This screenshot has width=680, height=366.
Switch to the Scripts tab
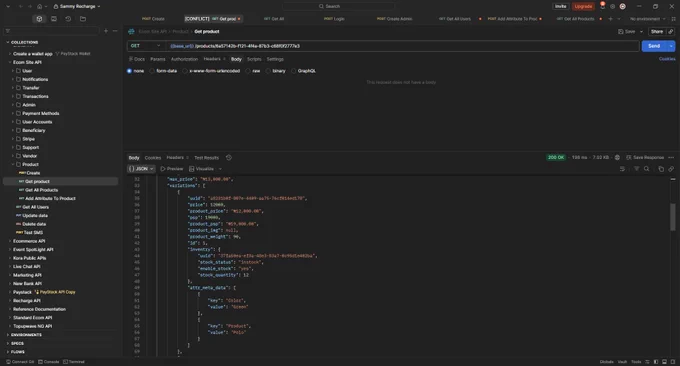coord(254,59)
